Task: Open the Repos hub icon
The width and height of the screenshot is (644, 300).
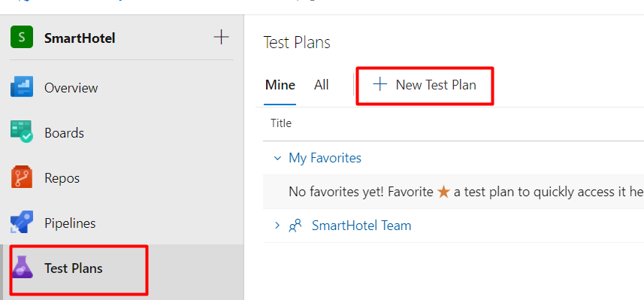Action: pos(21,177)
